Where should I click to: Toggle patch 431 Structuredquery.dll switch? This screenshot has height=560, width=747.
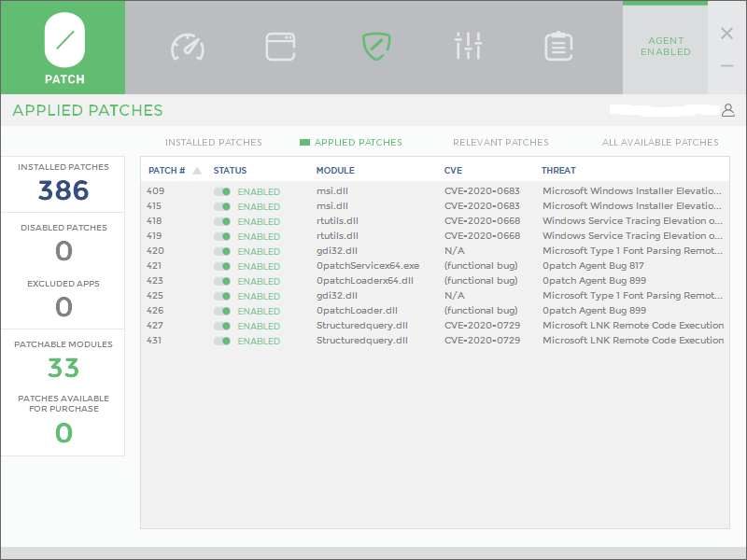(222, 341)
